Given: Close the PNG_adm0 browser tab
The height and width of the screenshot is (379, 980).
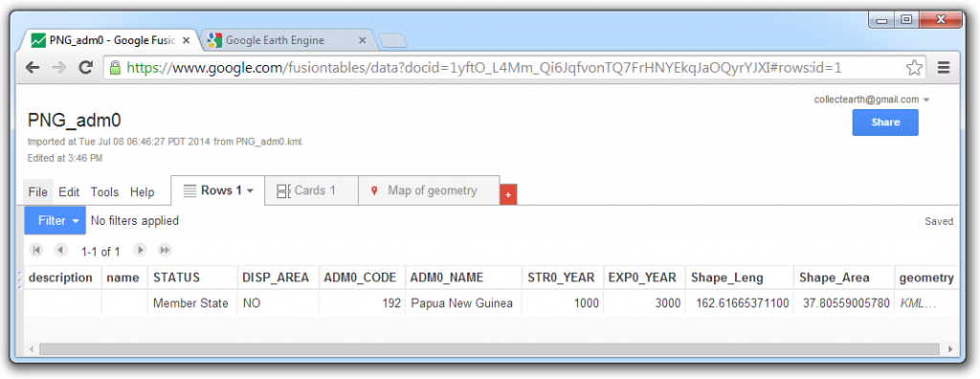Looking at the screenshot, I should pyautogui.click(x=186, y=40).
